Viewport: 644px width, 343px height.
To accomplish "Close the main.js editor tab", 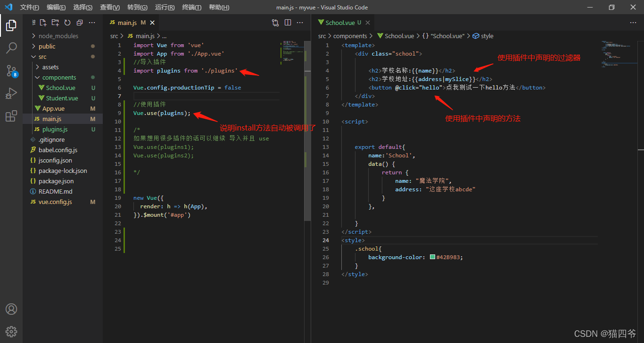I will 152,23.
